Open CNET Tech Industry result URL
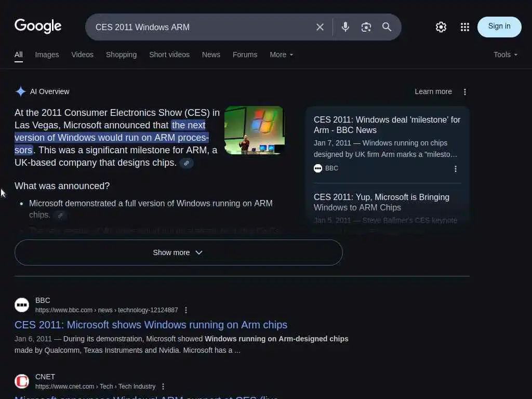 [x=96, y=387]
